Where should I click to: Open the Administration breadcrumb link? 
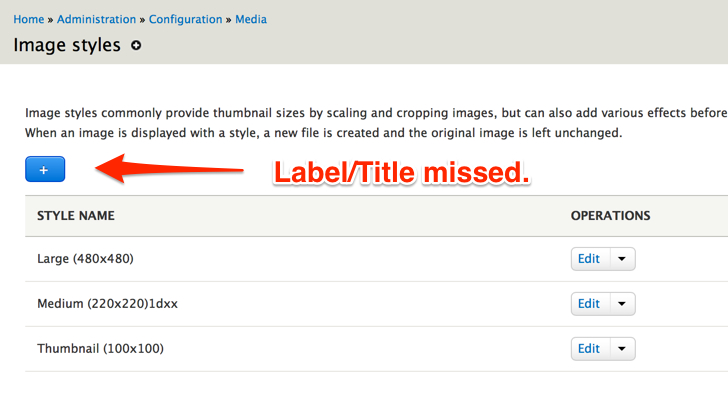(x=97, y=19)
